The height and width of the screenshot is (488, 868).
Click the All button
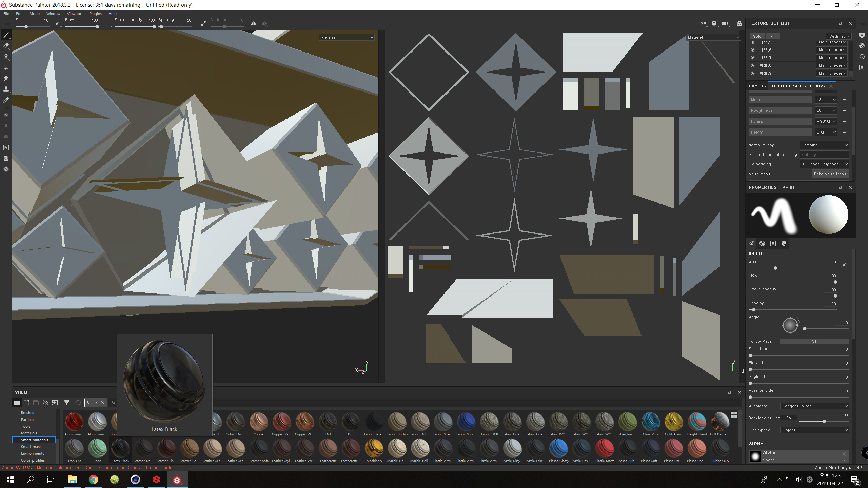[773, 36]
